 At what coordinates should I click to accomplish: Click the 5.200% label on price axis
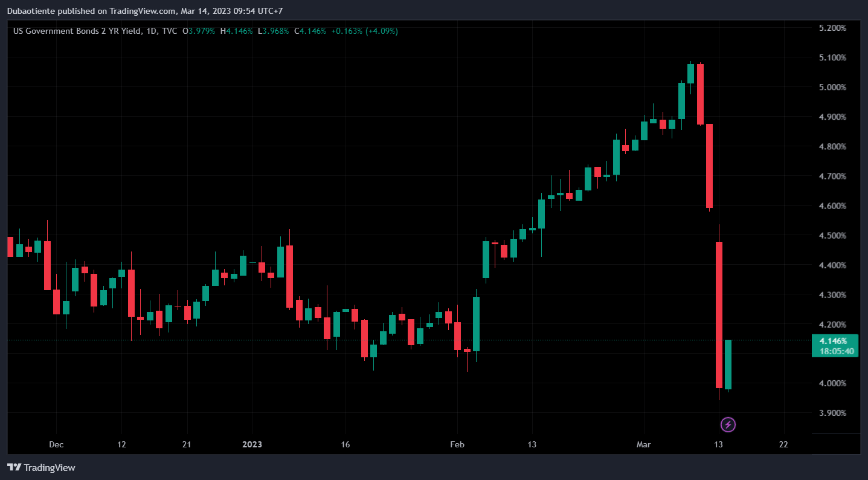[831, 28]
